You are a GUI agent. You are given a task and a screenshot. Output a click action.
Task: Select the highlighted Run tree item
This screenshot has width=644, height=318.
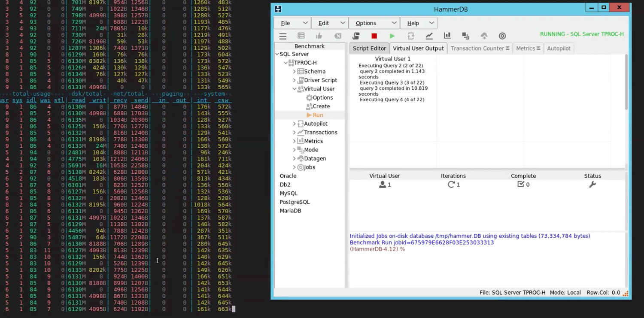tap(318, 115)
